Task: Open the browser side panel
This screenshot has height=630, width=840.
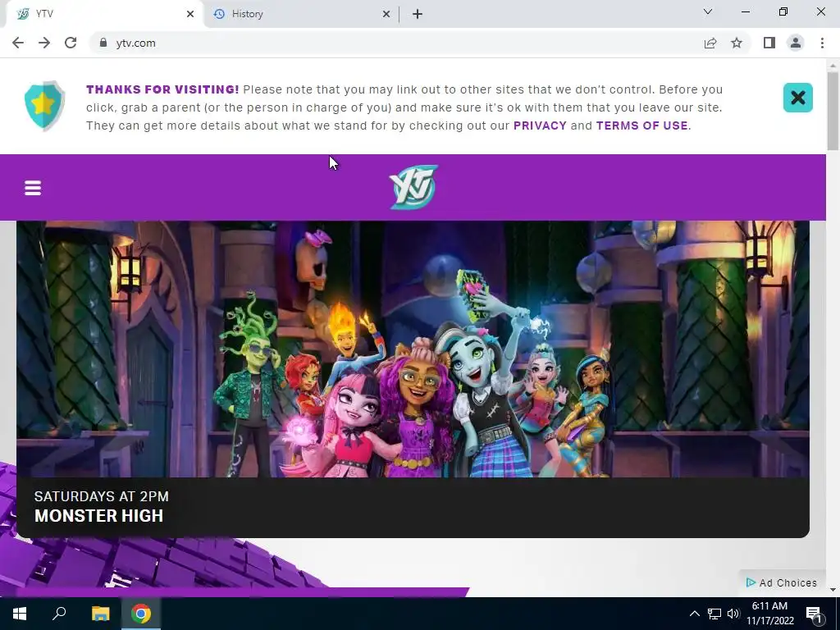Action: pos(769,43)
